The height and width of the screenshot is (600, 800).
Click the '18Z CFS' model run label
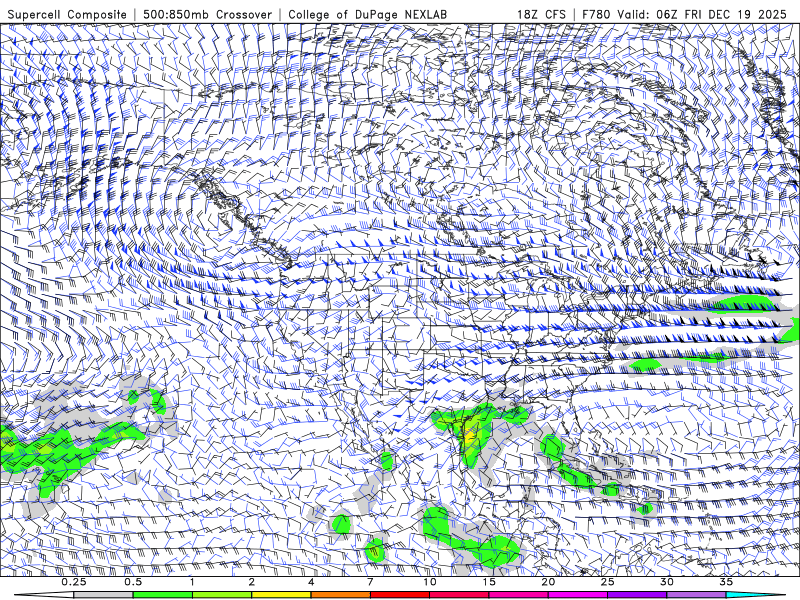(541, 14)
